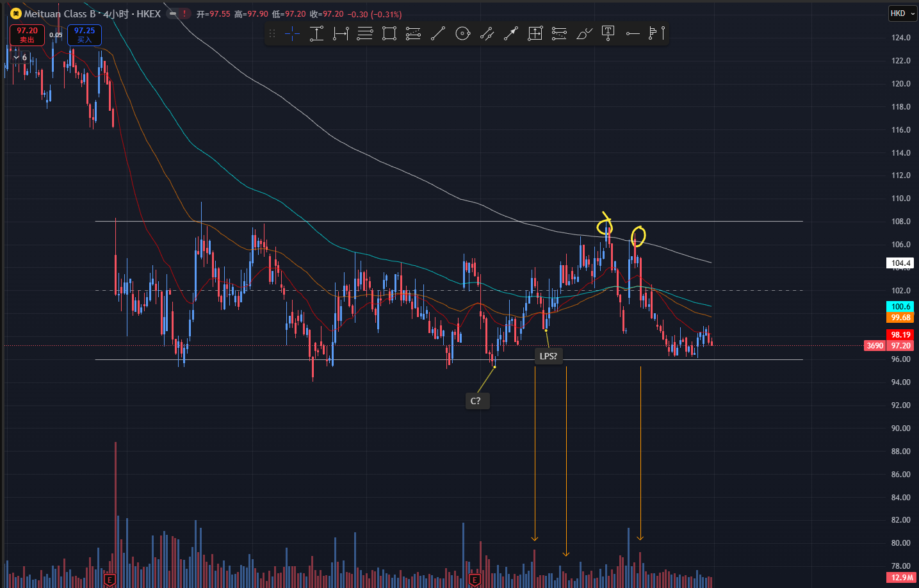This screenshot has height=588, width=919.
Task: Click the 4小时 interval label
Action: [x=115, y=13]
